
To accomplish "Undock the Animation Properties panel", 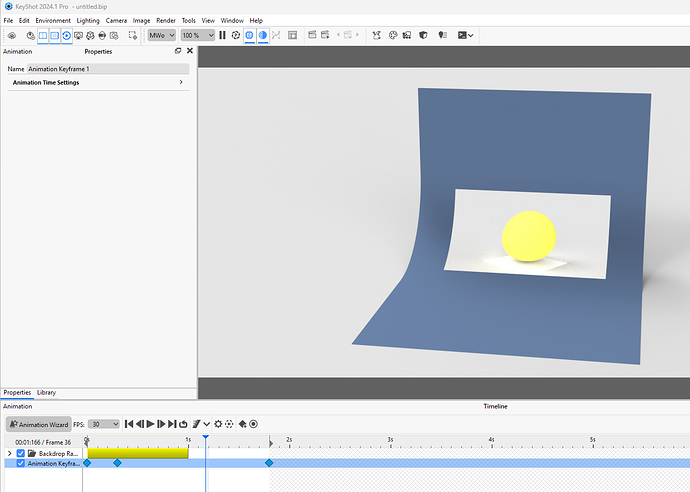I will coord(178,51).
